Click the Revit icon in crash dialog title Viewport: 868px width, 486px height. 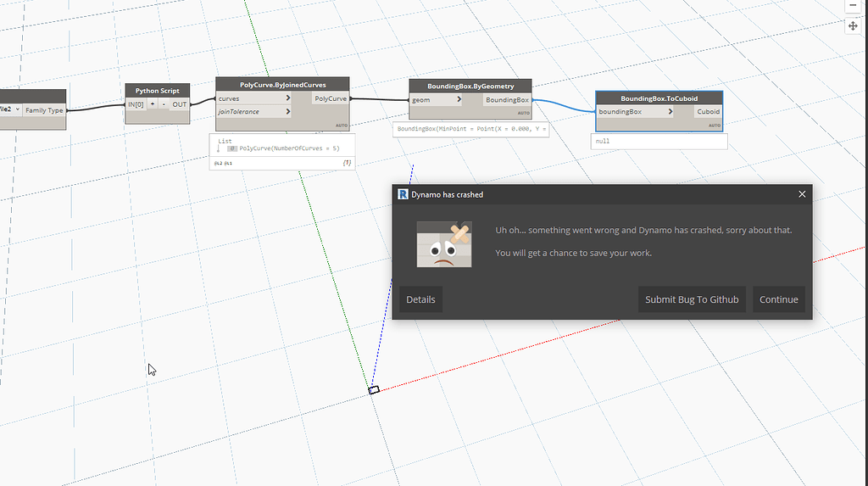(x=403, y=194)
